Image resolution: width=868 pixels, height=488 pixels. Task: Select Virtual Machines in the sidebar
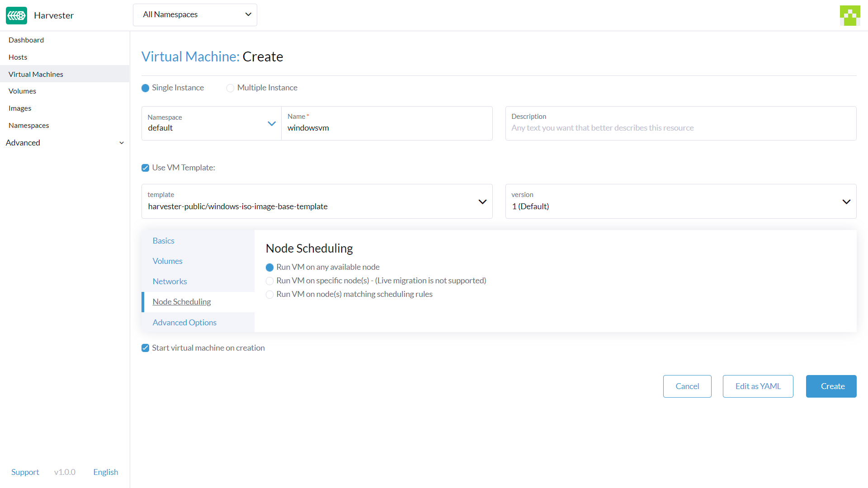click(x=36, y=74)
